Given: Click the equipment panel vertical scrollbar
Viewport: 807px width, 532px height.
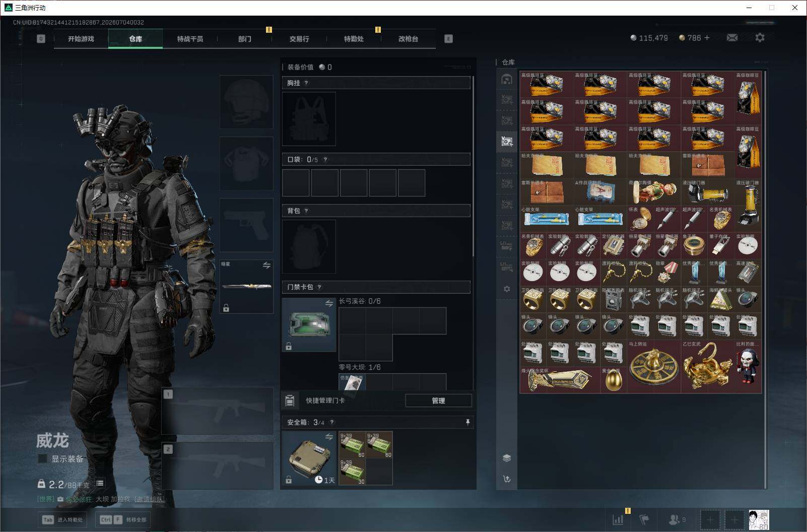Looking at the screenshot, I should pyautogui.click(x=473, y=166).
